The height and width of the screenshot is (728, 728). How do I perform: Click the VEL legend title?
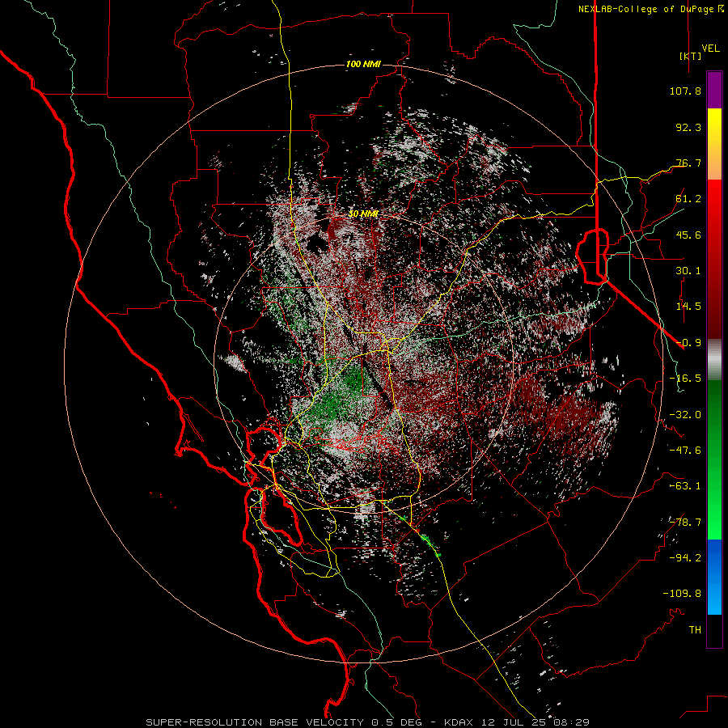coord(711,49)
